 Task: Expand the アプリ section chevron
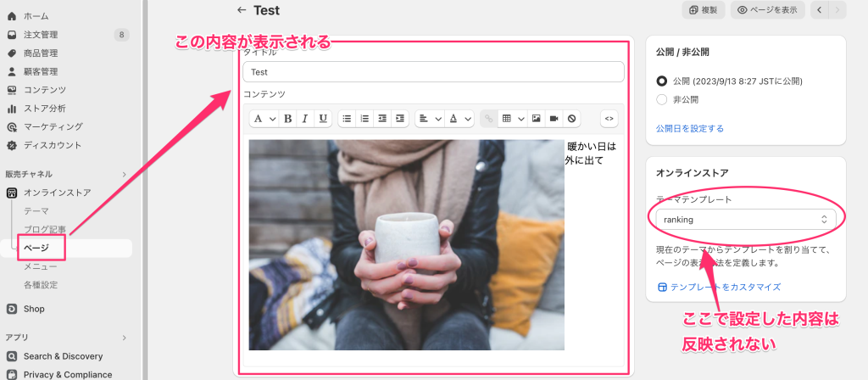(x=124, y=338)
